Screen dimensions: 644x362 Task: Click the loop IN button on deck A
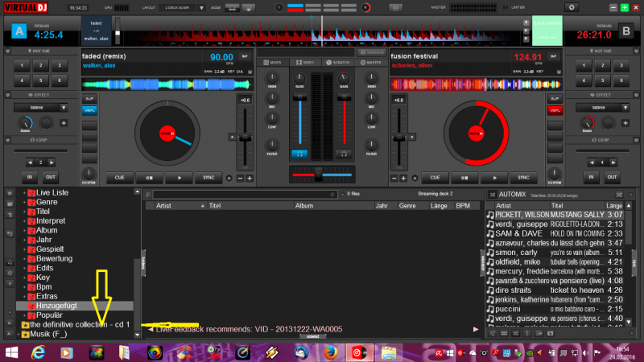[x=30, y=178]
